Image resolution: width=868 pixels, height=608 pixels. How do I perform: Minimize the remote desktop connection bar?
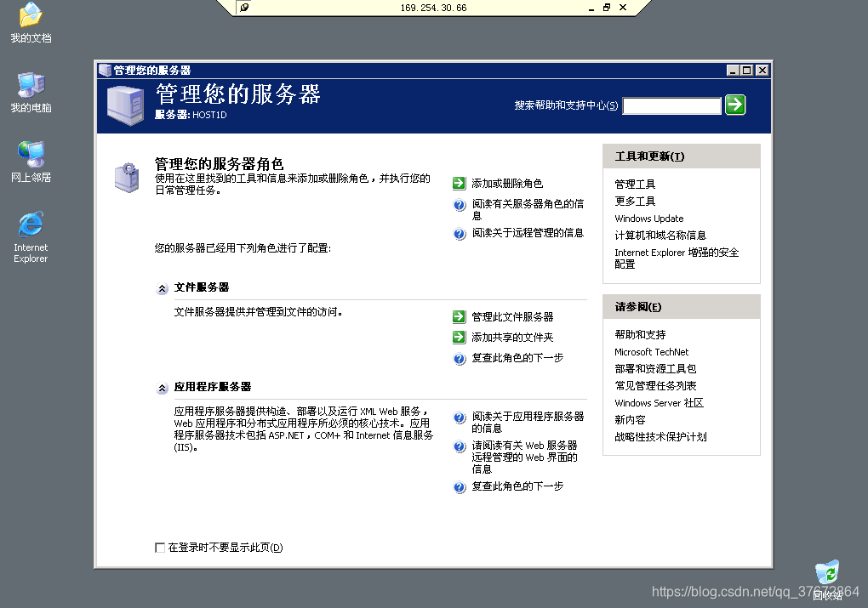pos(591,8)
